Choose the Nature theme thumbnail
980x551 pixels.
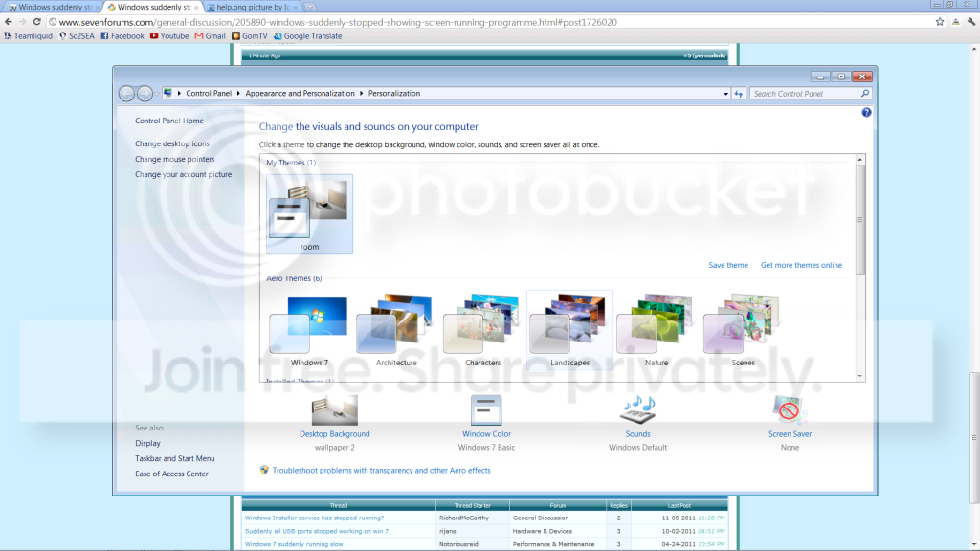(x=657, y=330)
